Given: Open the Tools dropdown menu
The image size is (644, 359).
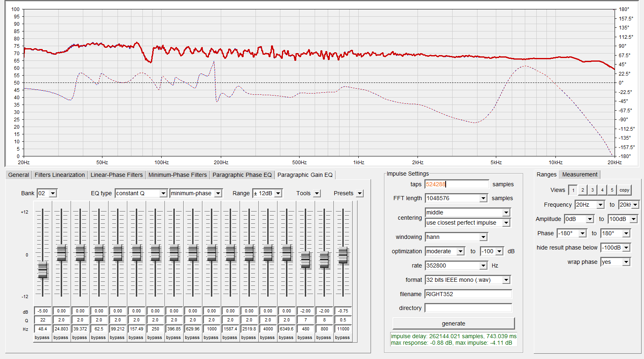Looking at the screenshot, I should click(x=317, y=194).
